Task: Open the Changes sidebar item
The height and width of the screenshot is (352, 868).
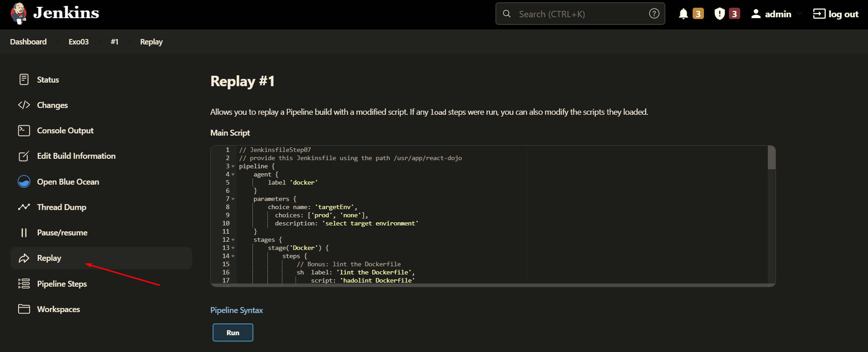Action: coord(52,105)
